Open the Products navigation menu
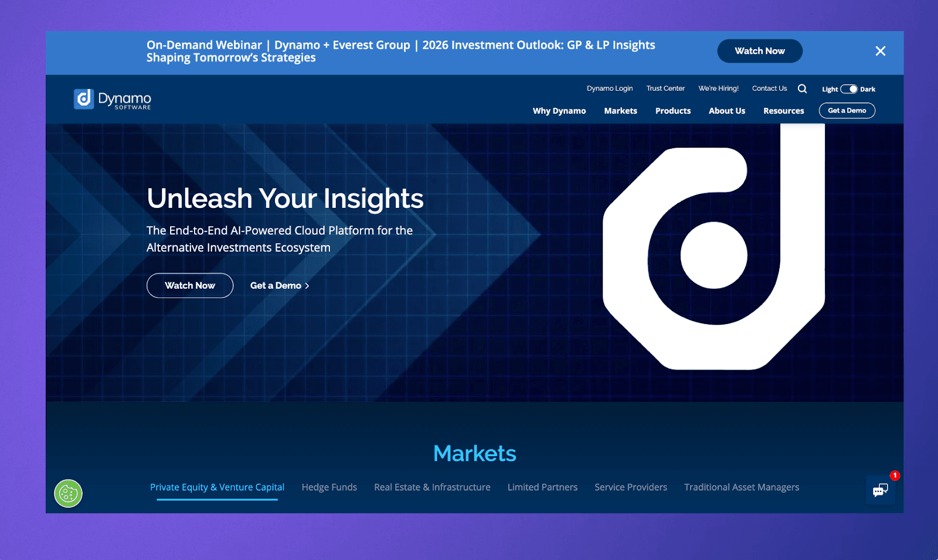938x560 pixels. [x=673, y=111]
